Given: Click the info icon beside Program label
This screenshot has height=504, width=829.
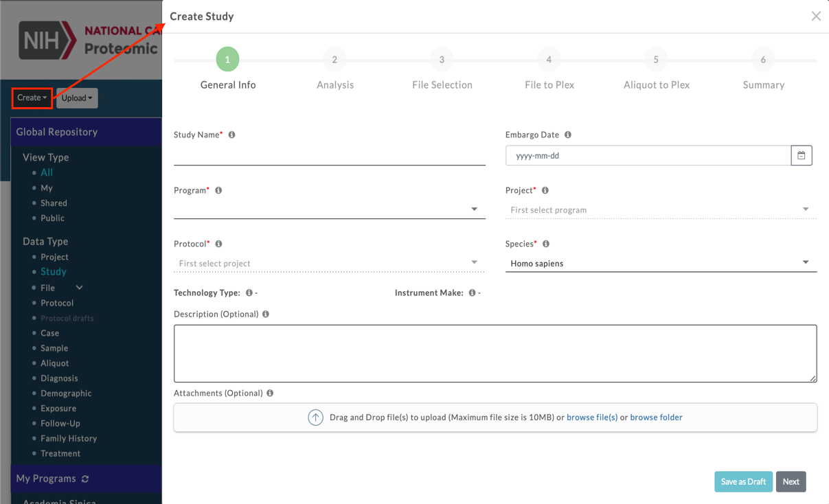Looking at the screenshot, I should (218, 190).
